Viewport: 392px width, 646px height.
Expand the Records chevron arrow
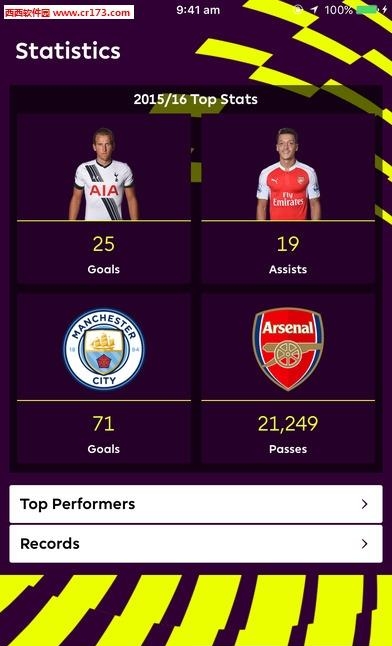364,544
